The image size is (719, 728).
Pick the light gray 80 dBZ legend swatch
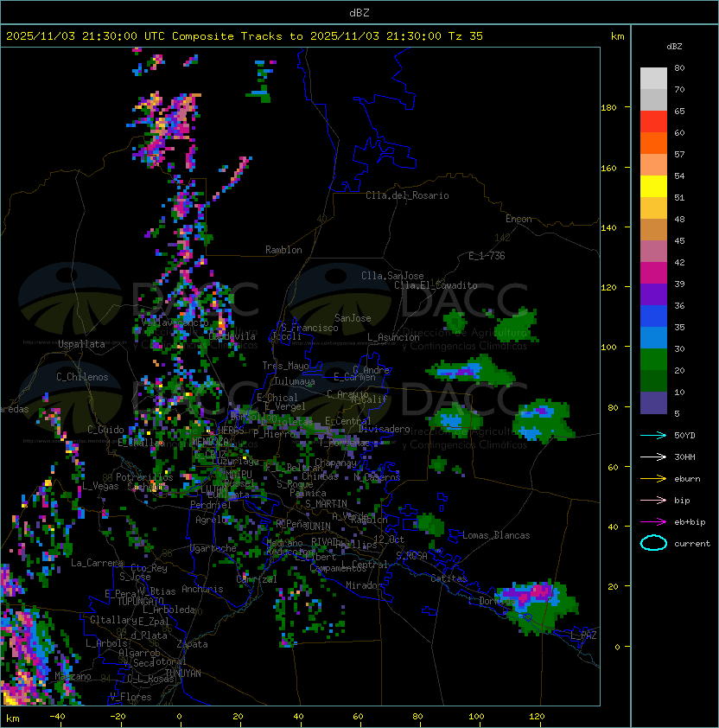(x=653, y=79)
